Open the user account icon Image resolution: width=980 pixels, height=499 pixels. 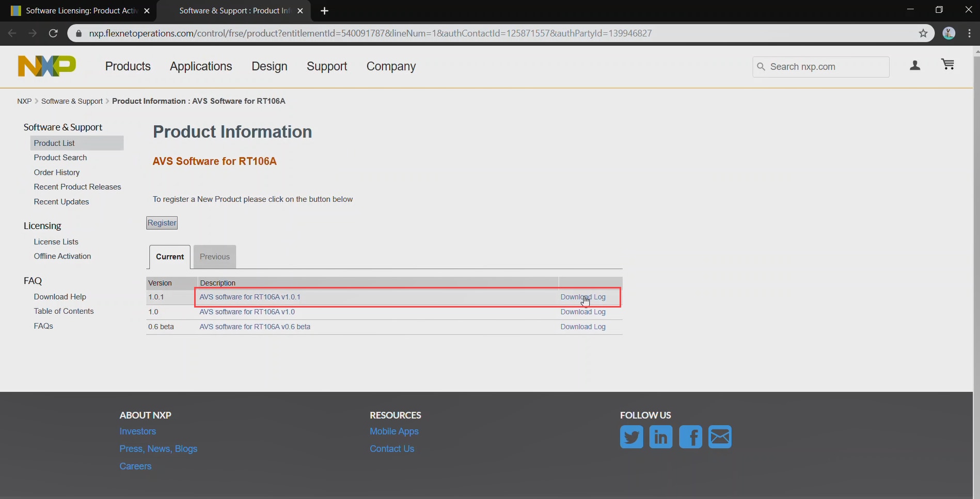pyautogui.click(x=914, y=66)
